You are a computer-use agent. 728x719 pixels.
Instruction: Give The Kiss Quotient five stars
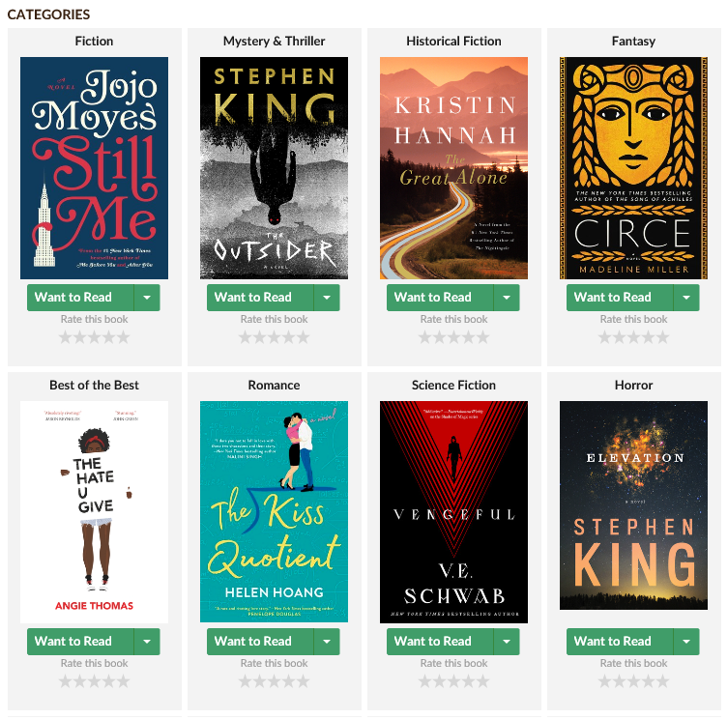pyautogui.click(x=303, y=681)
